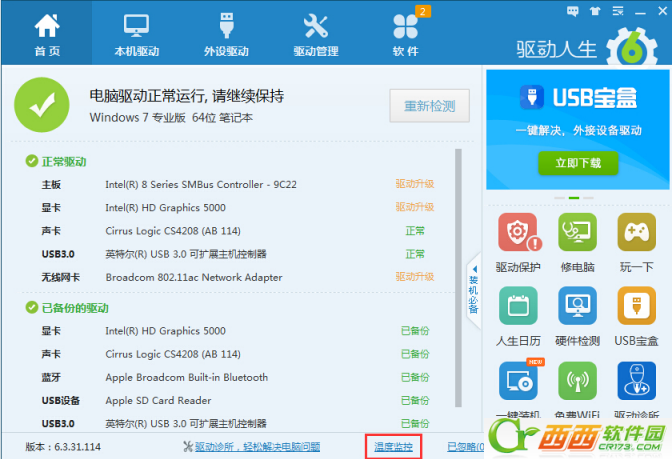672x459 pixels.
Task: Open the skin shirt icon
Action: (x=595, y=11)
